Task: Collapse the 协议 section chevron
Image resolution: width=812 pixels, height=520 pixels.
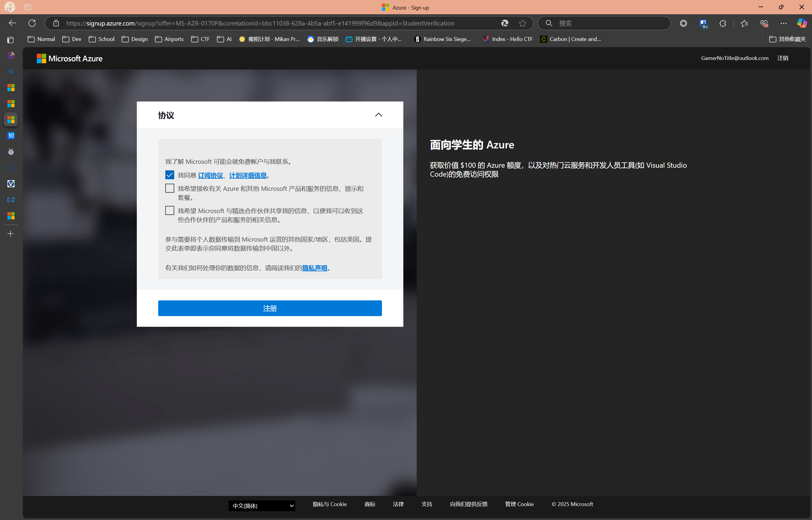Action: coord(378,115)
